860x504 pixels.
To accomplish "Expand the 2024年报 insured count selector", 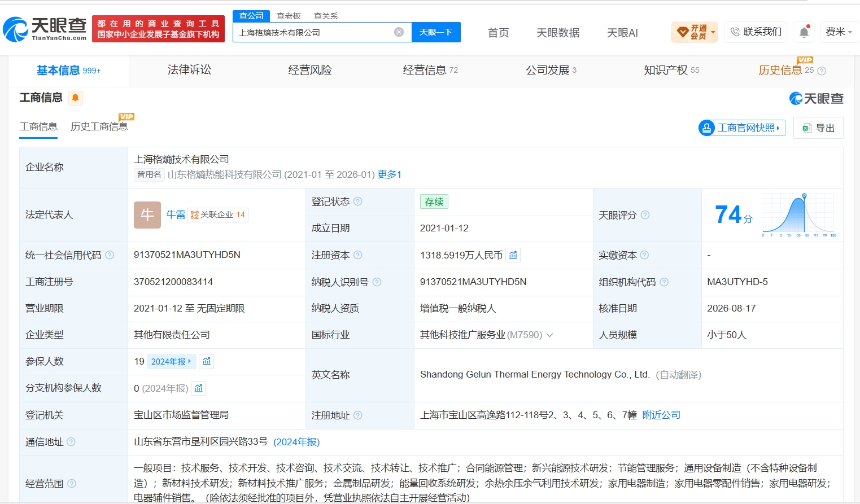I will pos(171,361).
